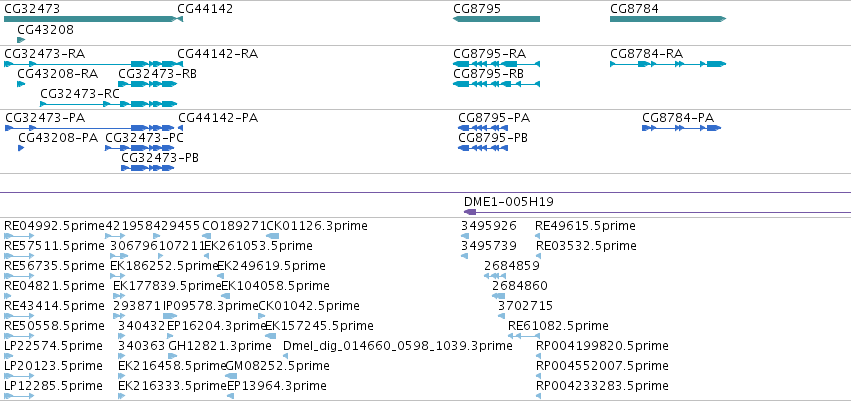Viewport: 851px width, 401px height.
Task: Click the RP004199820.5prime feature label
Action: (x=602, y=346)
